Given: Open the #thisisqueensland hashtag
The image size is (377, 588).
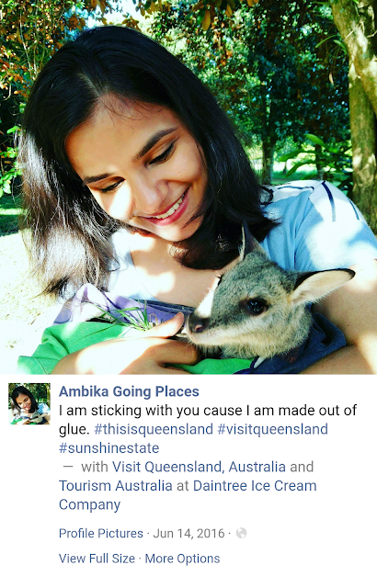Looking at the screenshot, I should 154,429.
